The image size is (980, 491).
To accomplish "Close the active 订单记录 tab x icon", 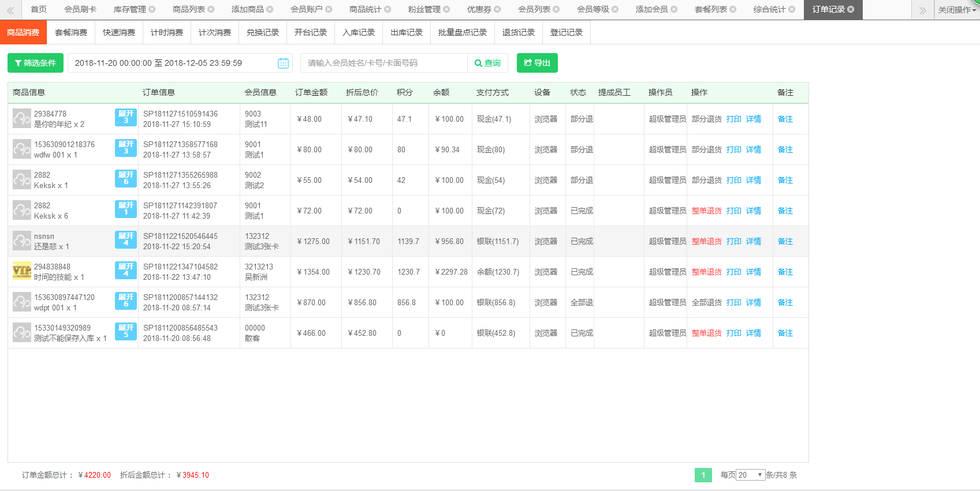I will pyautogui.click(x=851, y=9).
